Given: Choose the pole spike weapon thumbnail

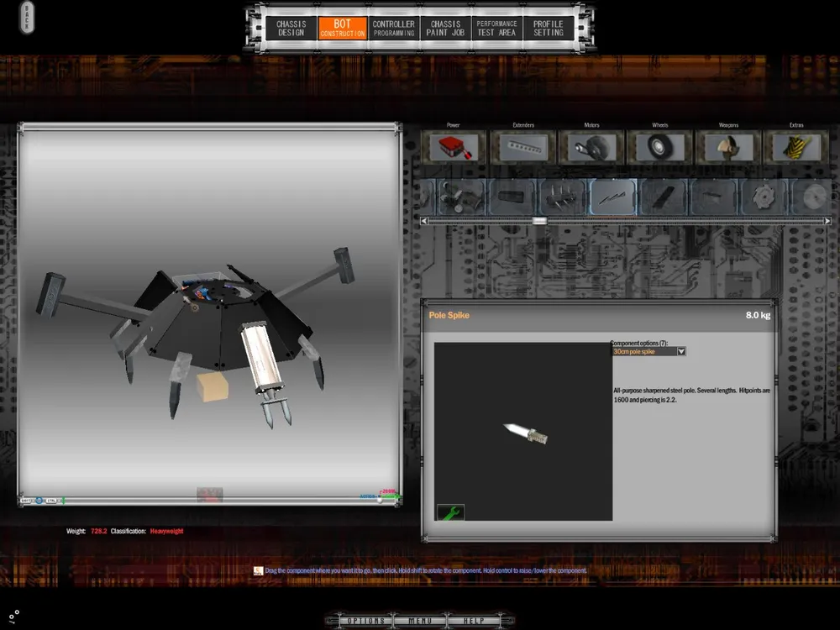Looking at the screenshot, I should (614, 197).
